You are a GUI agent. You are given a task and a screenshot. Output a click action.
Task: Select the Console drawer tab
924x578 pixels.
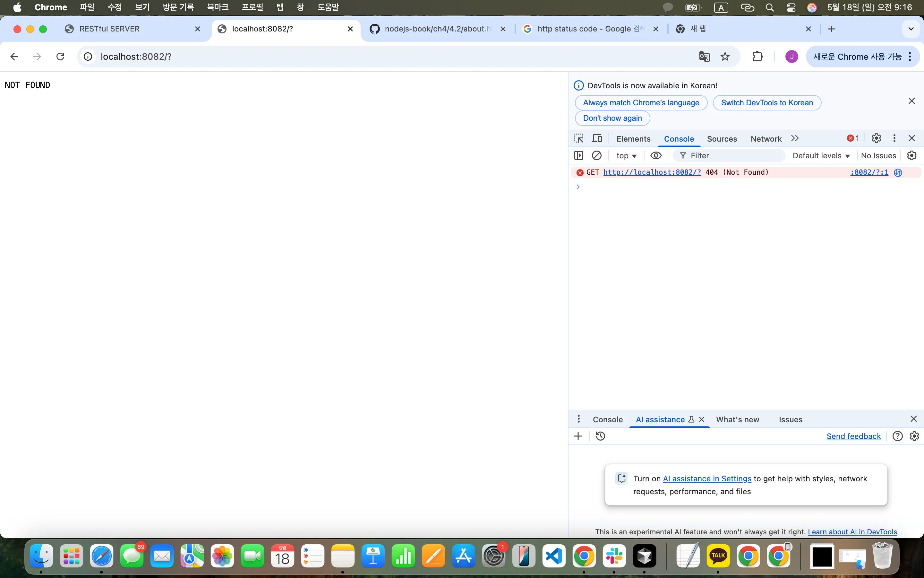[608, 419]
